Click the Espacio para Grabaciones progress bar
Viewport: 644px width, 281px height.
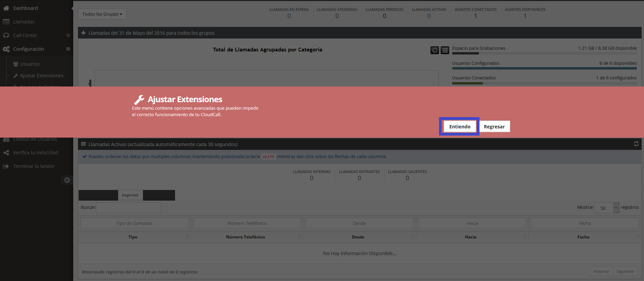tap(544, 53)
